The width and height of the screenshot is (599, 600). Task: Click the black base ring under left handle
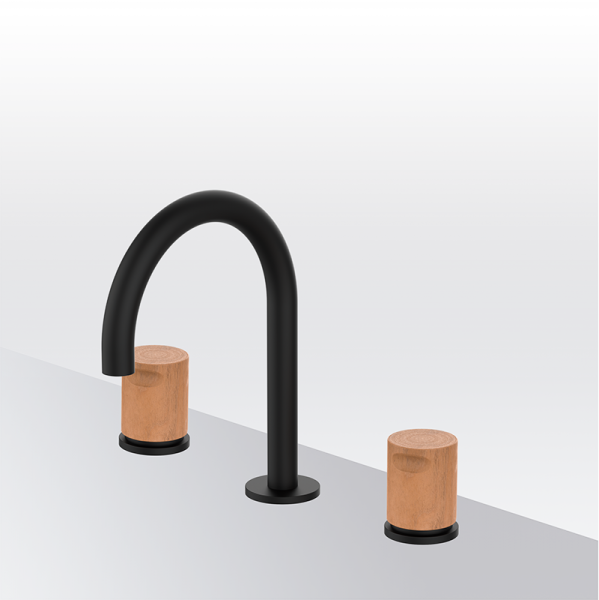pos(154,446)
